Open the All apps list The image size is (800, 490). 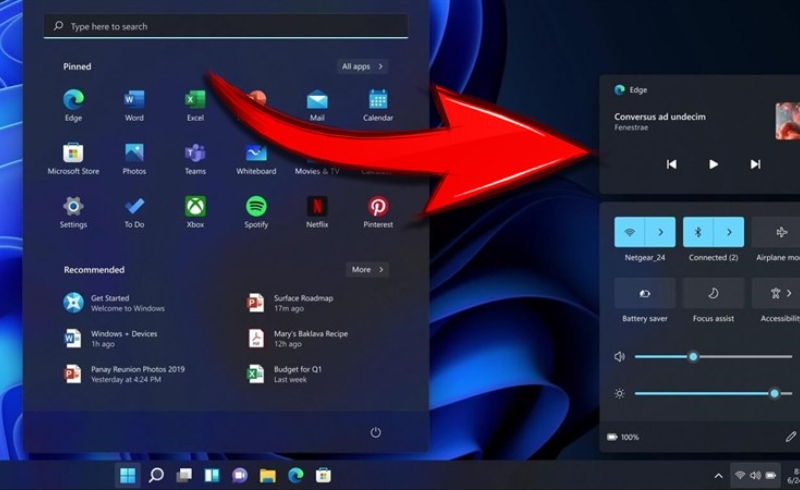click(362, 66)
